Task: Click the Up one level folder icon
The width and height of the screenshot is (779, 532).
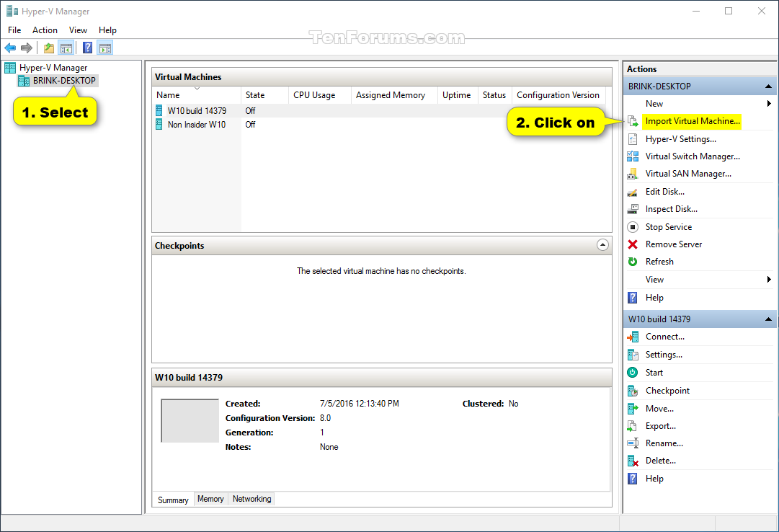Action: (49, 48)
